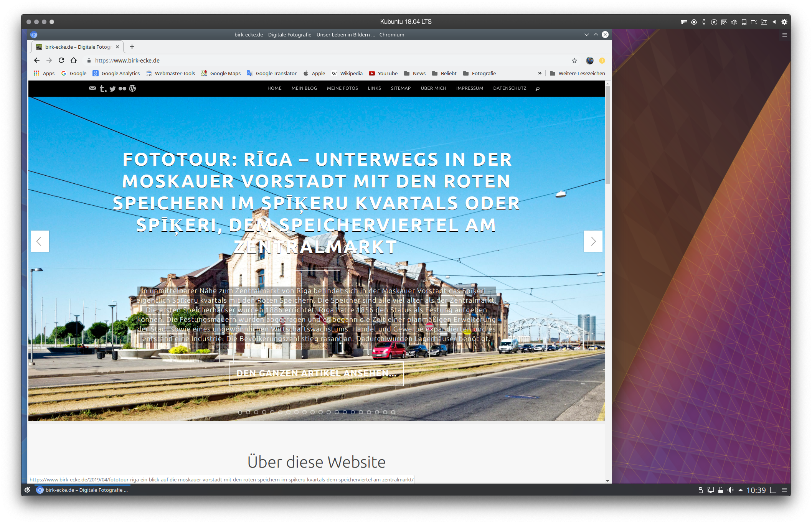Open the VM shared folders icon
This screenshot has width=812, height=524.
(764, 22)
